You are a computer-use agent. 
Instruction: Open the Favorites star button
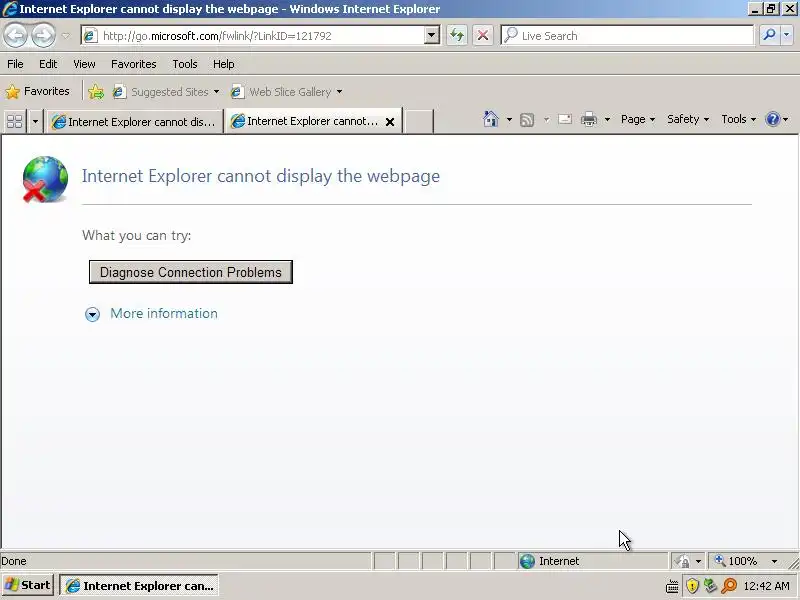click(37, 91)
